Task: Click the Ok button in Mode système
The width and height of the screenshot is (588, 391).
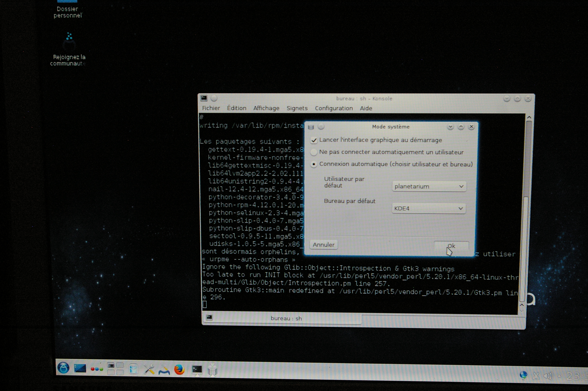Action: (x=451, y=246)
